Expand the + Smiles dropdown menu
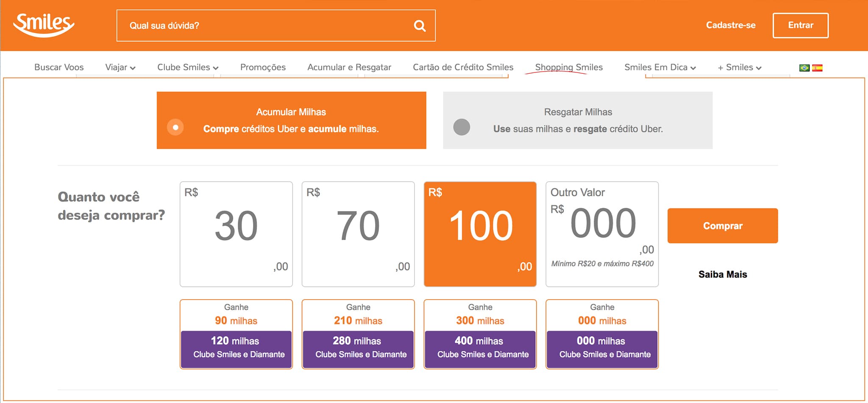Viewport: 868px width, 403px height. [740, 67]
